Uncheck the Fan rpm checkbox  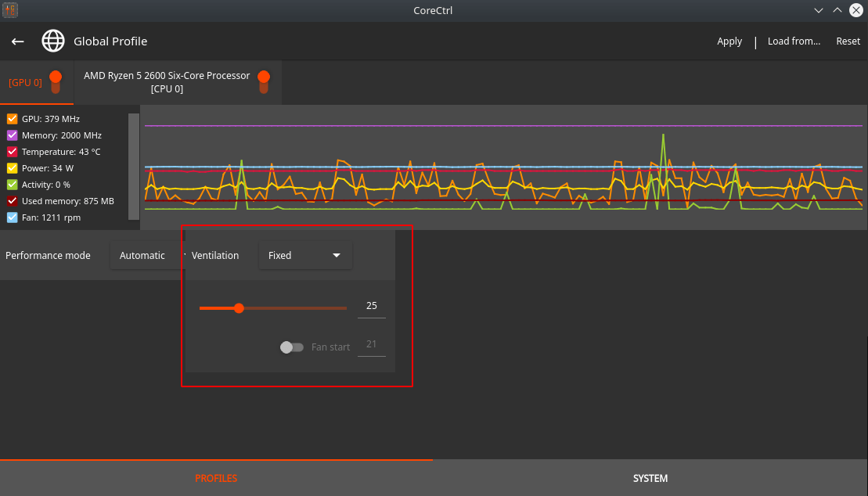12,217
